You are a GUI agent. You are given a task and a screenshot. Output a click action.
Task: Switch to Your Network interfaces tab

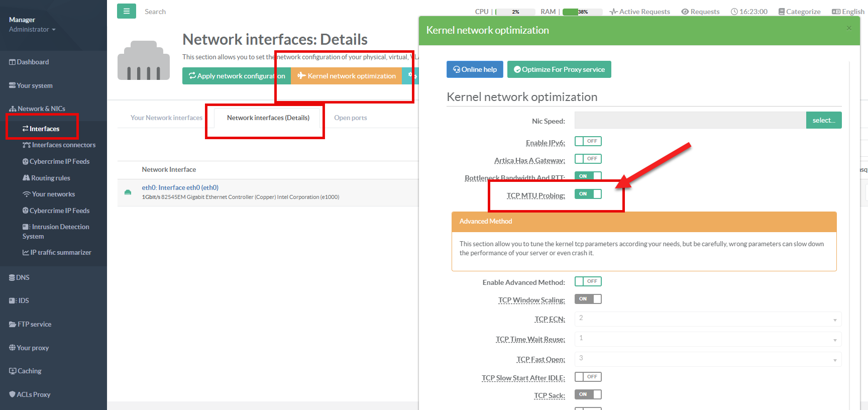[x=166, y=118]
